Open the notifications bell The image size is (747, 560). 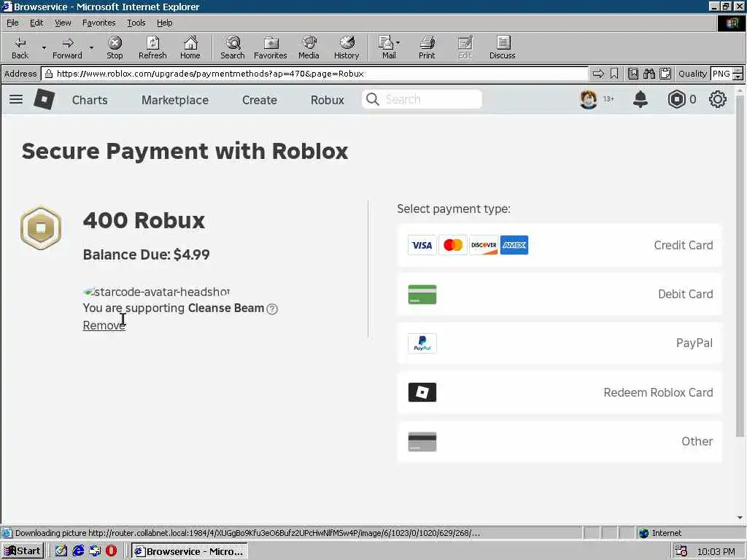(640, 99)
